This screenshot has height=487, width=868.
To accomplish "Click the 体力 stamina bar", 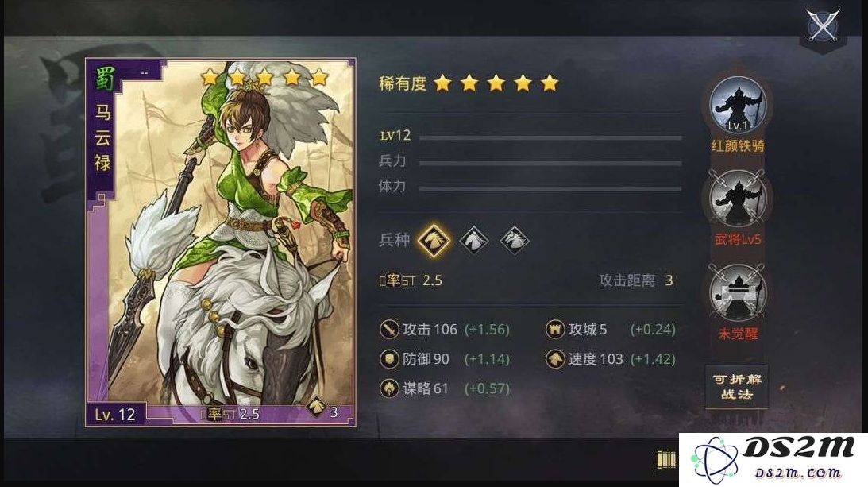I will coord(550,189).
